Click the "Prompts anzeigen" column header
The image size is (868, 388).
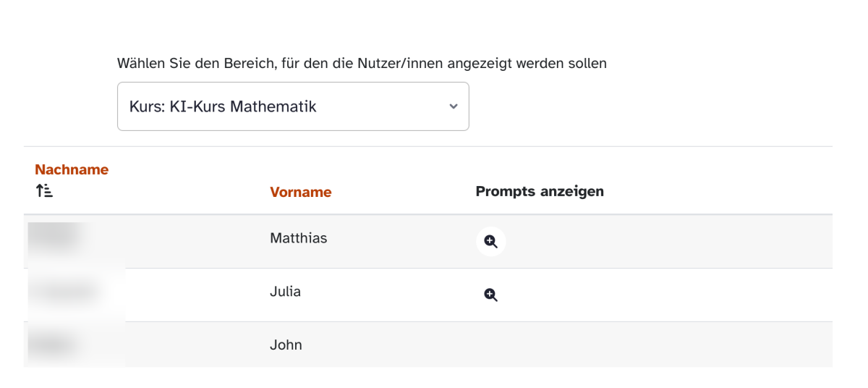coord(539,191)
